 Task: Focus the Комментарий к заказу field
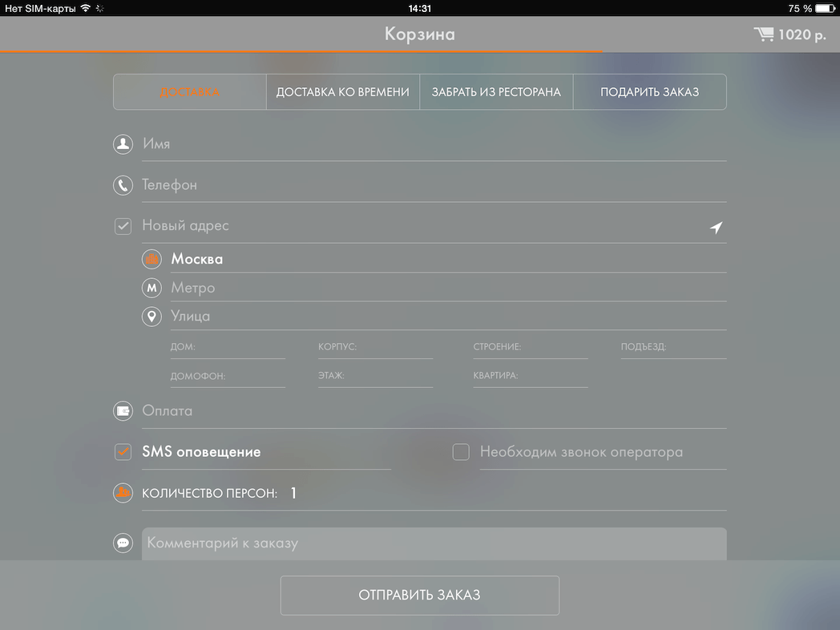pos(434,543)
